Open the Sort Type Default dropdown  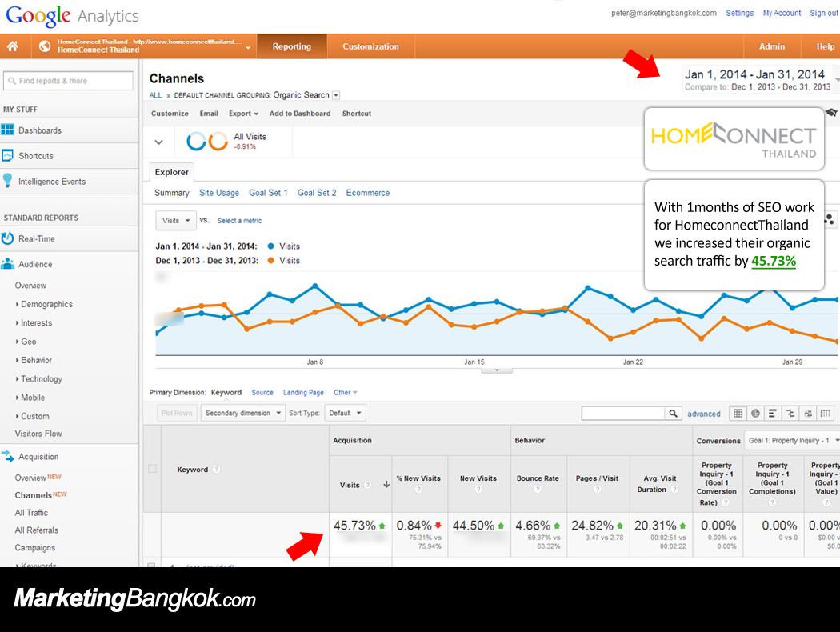pyautogui.click(x=345, y=413)
